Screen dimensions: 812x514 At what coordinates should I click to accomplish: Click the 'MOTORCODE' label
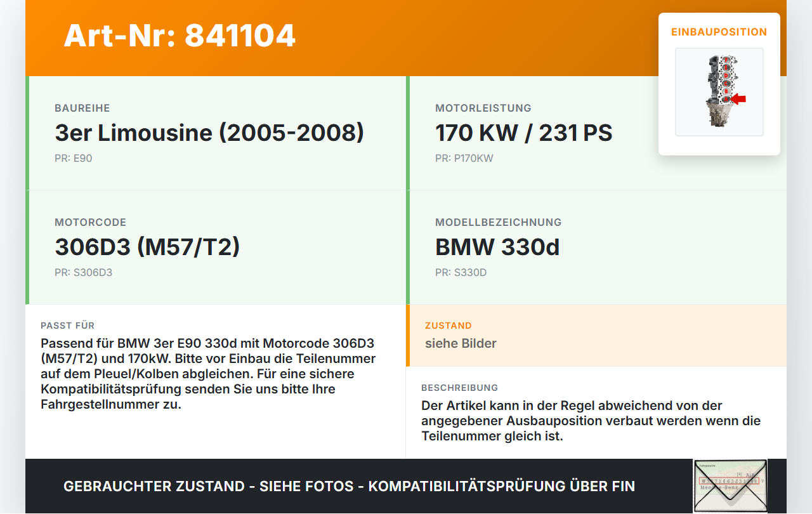click(x=91, y=223)
